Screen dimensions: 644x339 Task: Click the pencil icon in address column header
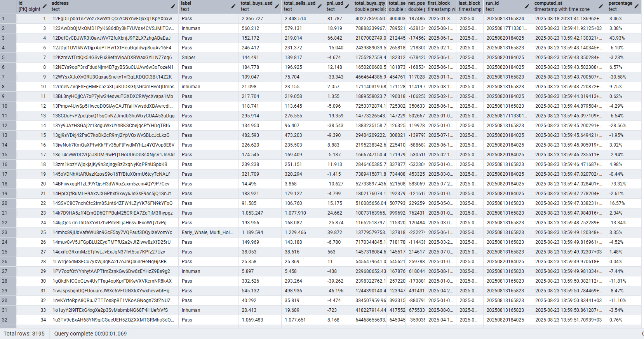tap(173, 6)
